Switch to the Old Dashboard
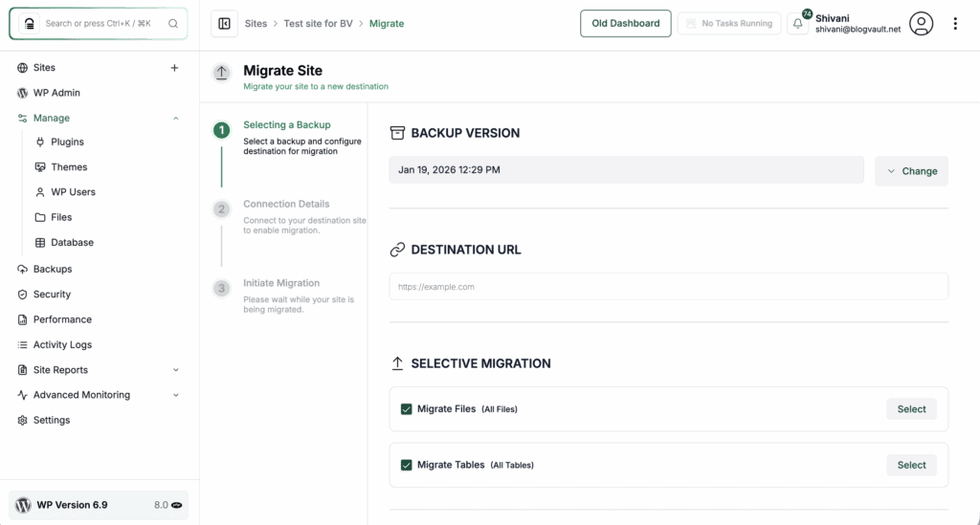This screenshot has width=980, height=525. [626, 24]
